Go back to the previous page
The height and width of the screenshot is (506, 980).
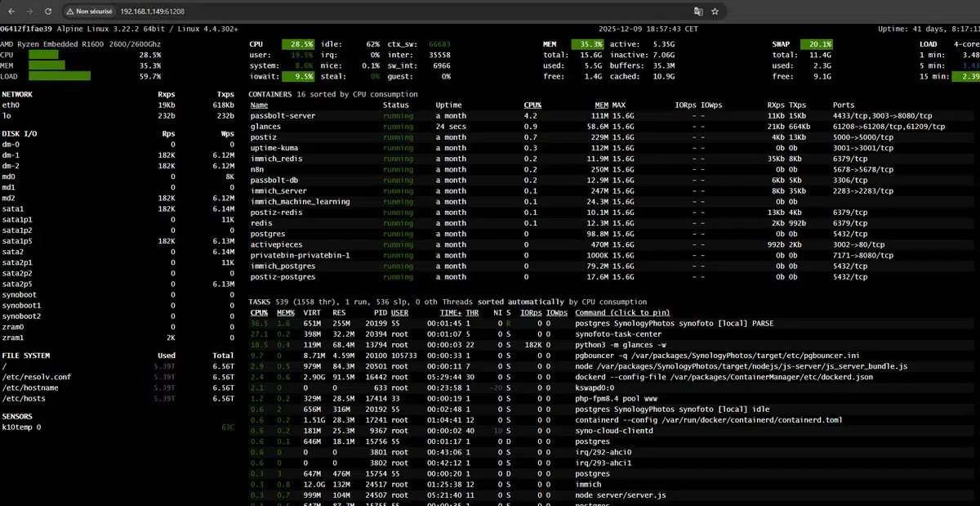coord(12,11)
